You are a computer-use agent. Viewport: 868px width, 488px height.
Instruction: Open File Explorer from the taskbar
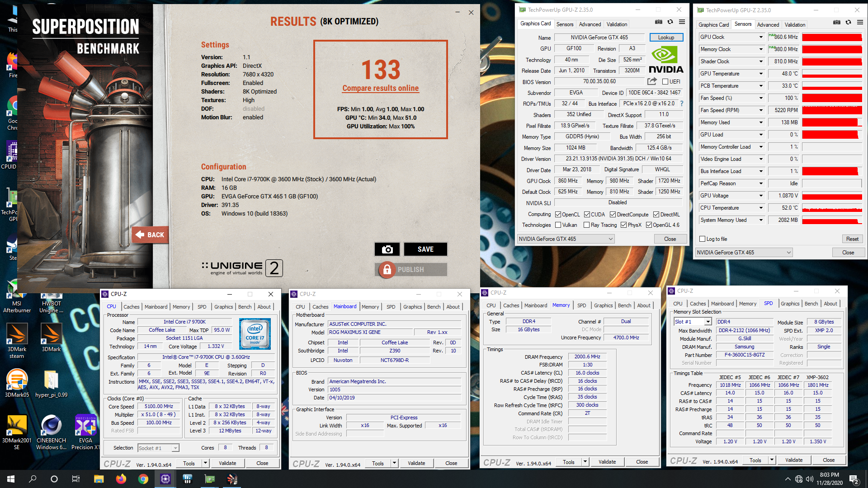coord(99,479)
